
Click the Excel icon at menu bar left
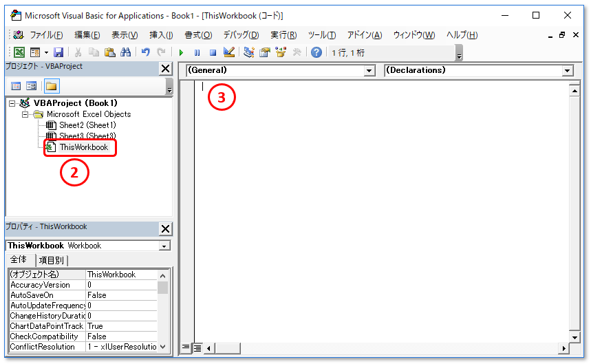click(x=18, y=35)
